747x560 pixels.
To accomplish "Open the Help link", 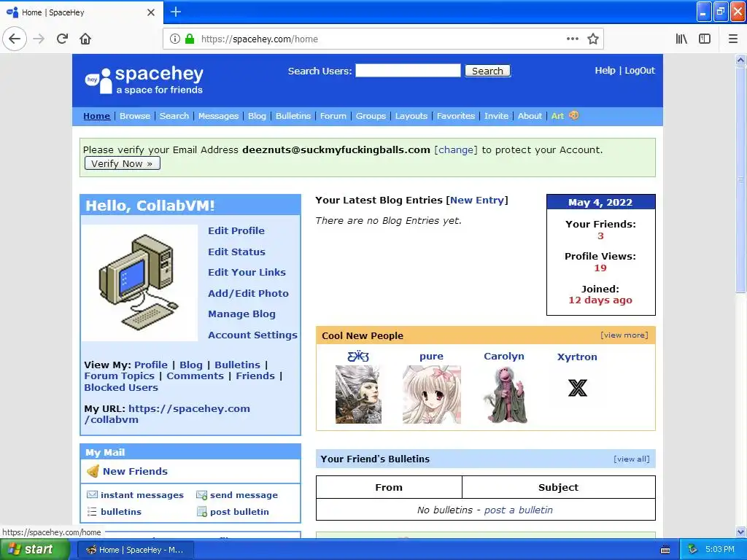I will point(605,71).
